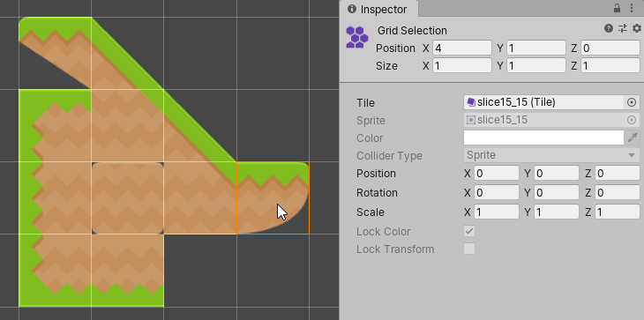The width and height of the screenshot is (644, 320).
Task: Open the Inspector three-dot options menu
Action: 632,8
